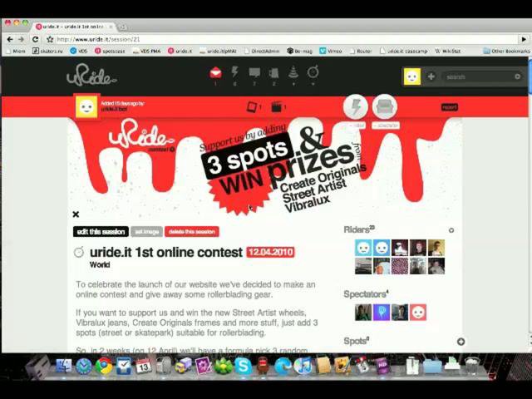Click 'uride.it 1st online contest' title
Viewport: 532px width, 399px height.
pos(166,252)
